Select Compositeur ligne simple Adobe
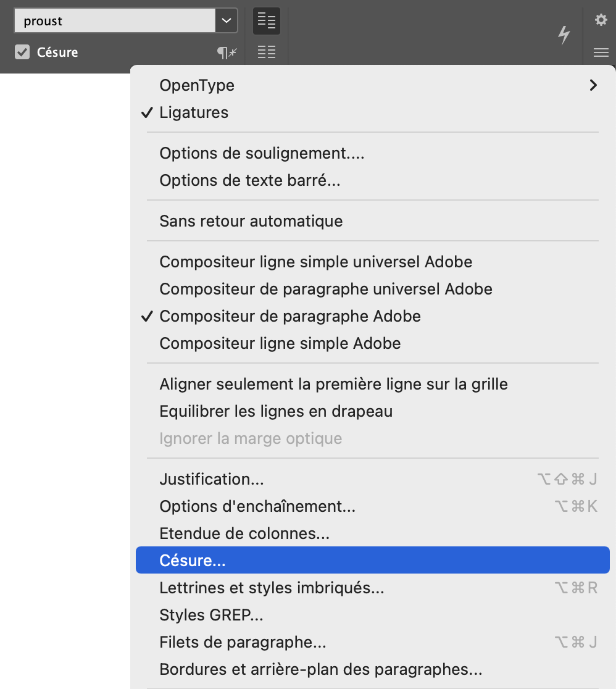This screenshot has width=616, height=689. point(280,343)
